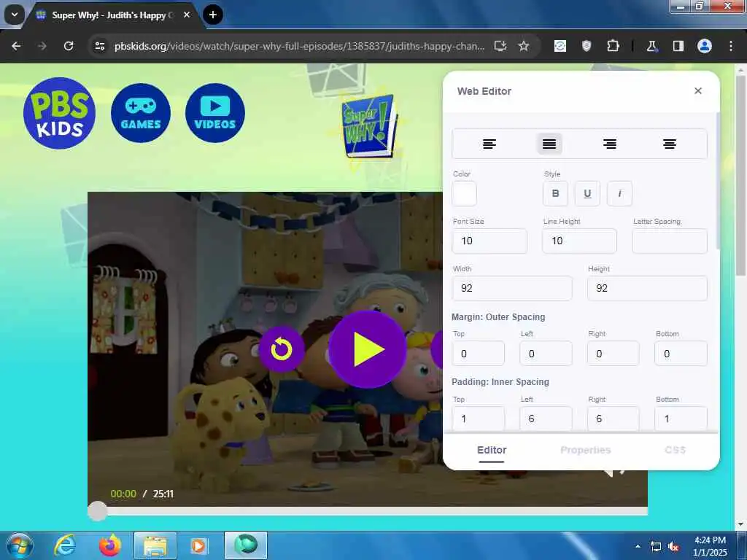Open a new browser tab

[213, 15]
